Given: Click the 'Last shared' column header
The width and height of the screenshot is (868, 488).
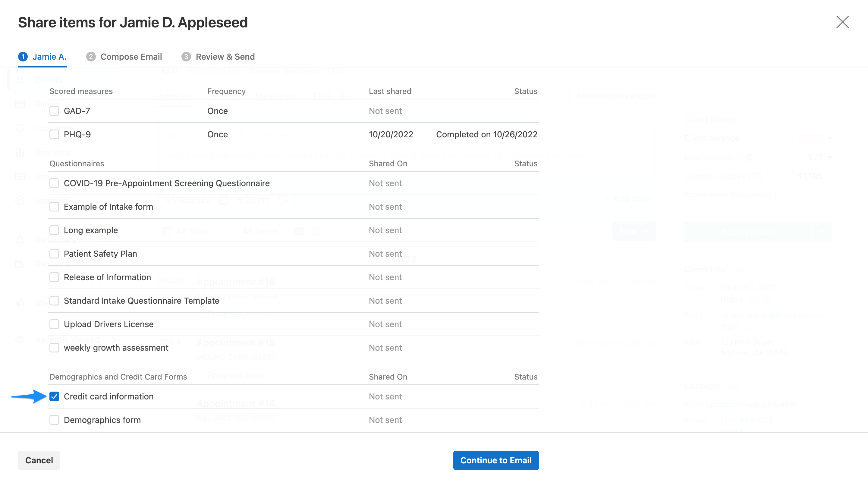Looking at the screenshot, I should [x=390, y=91].
